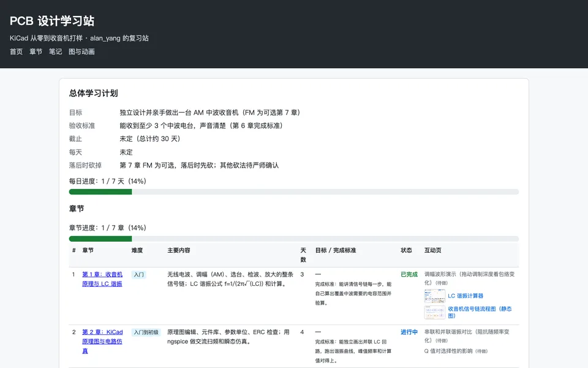Click the 主要内容 column header
Screen dimensions: 588x368
[x=178, y=250]
